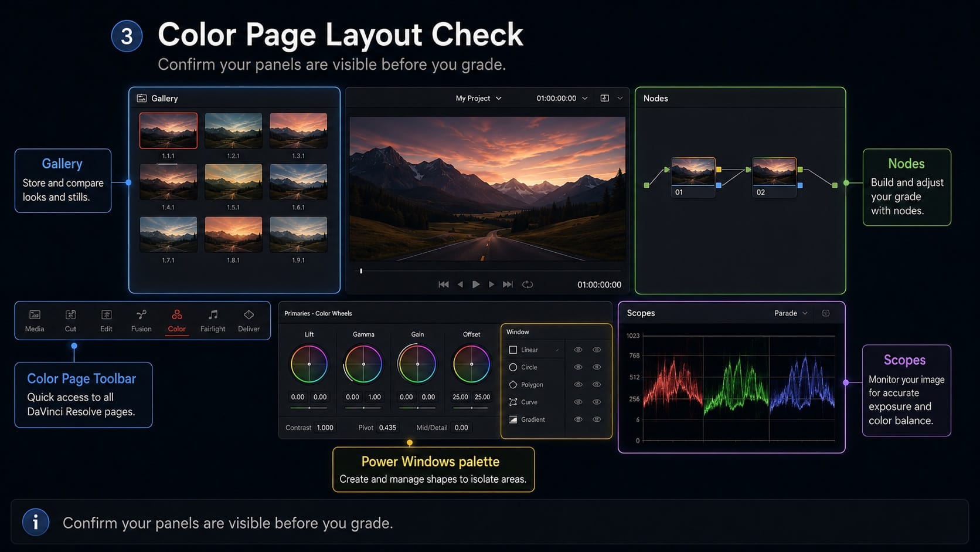
Task: Toggle first eye icon for Curve window
Action: pos(578,402)
